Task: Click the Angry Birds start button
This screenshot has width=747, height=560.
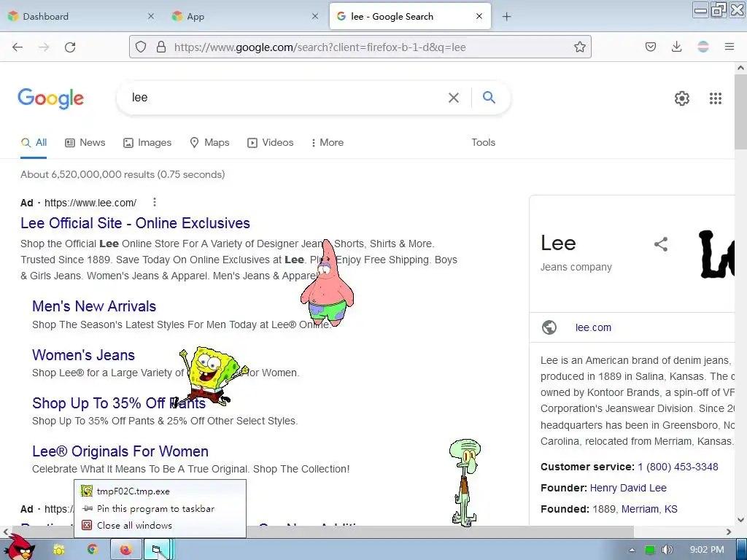Action: (x=20, y=548)
